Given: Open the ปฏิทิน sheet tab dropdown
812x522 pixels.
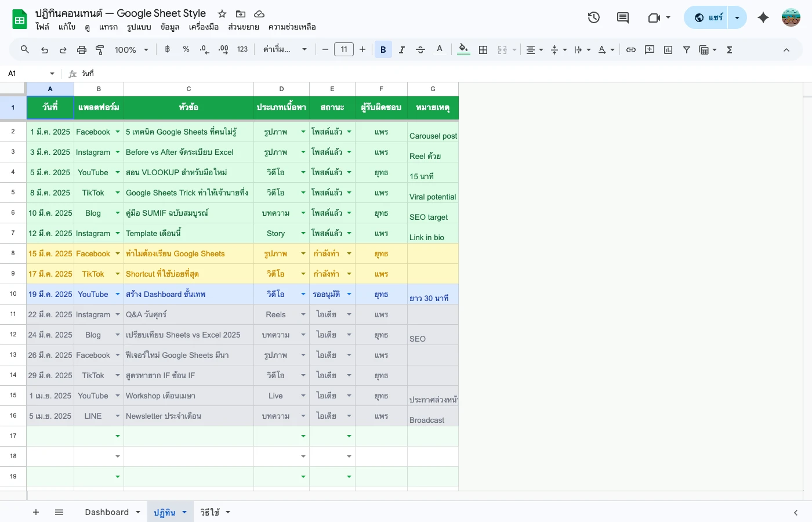Looking at the screenshot, I should [x=184, y=512].
